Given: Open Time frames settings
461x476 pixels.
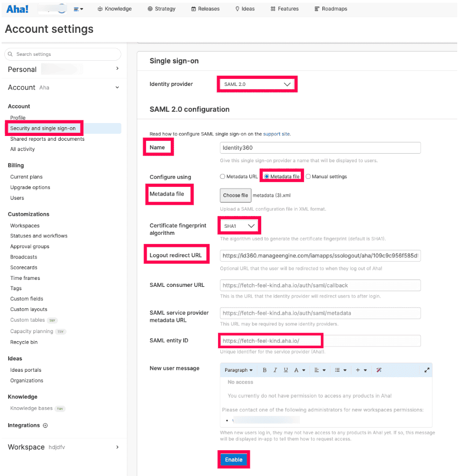Looking at the screenshot, I should coord(25,278).
